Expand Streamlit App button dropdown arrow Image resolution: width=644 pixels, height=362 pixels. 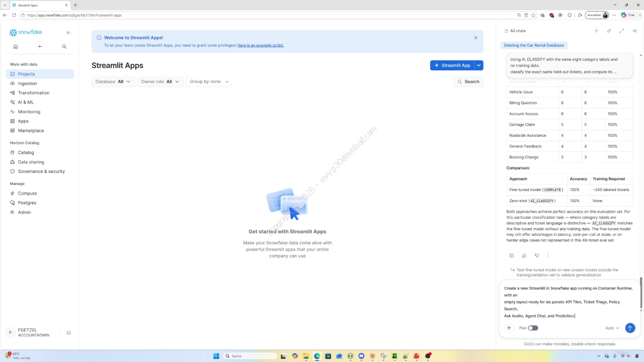(x=479, y=65)
